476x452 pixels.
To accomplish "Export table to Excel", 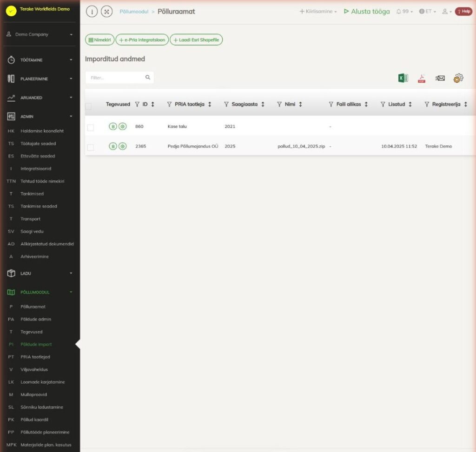I will (x=403, y=78).
